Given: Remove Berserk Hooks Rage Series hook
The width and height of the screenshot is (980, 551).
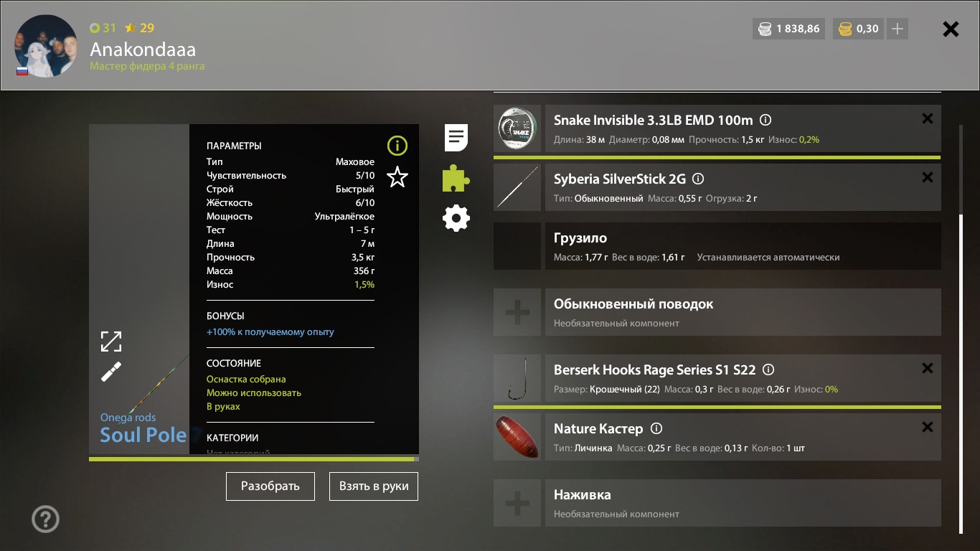Looking at the screenshot, I should point(927,369).
